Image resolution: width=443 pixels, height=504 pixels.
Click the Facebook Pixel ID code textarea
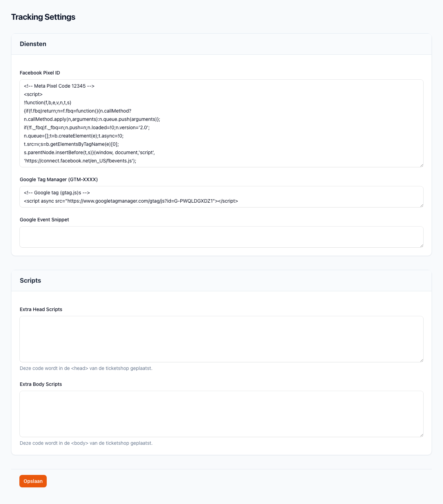(x=221, y=123)
